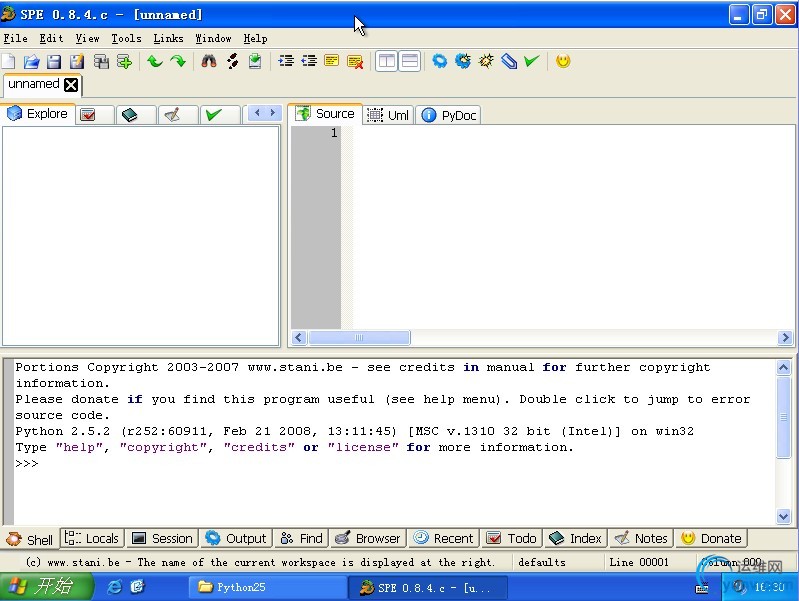Open the Todo bottom tab

click(x=512, y=538)
